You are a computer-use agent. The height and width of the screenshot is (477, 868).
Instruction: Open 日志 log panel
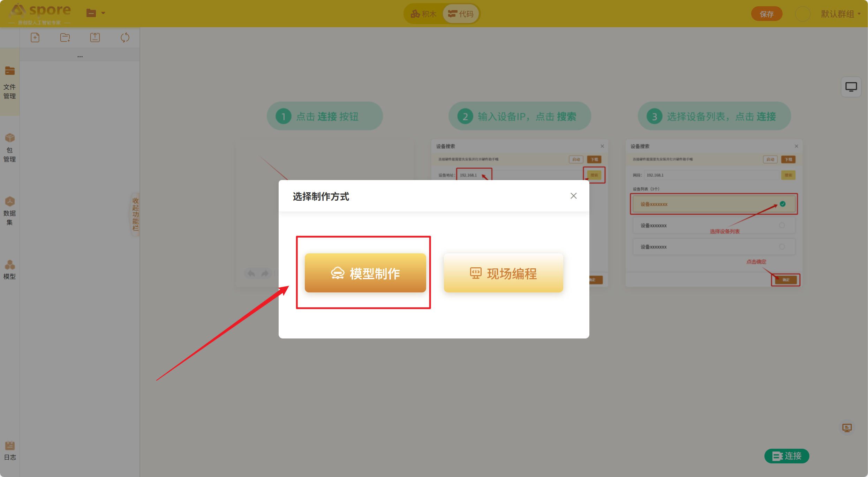click(x=10, y=450)
